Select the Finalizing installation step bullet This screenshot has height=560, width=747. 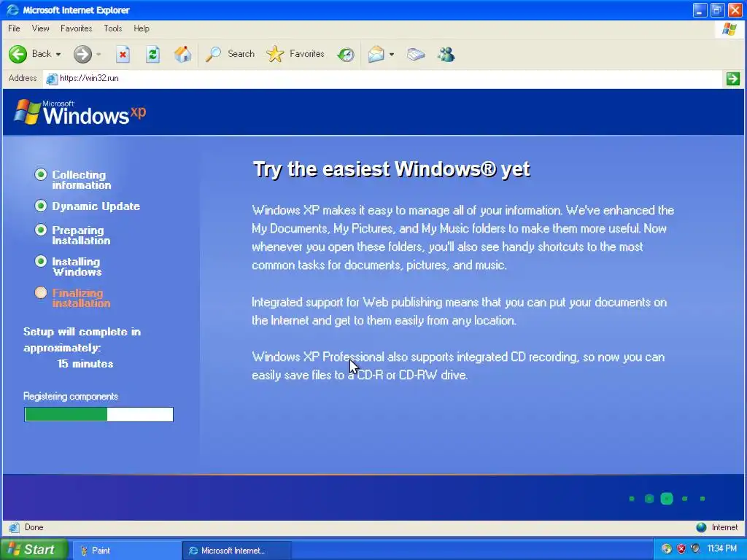click(x=41, y=293)
